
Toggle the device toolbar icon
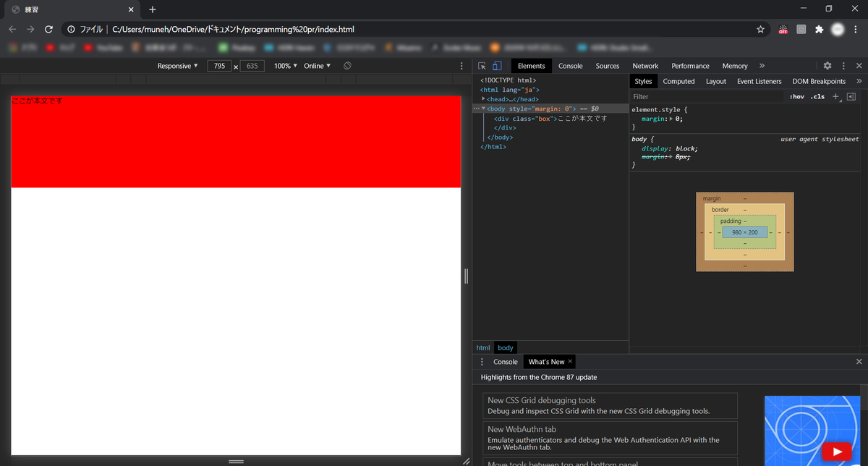point(497,66)
